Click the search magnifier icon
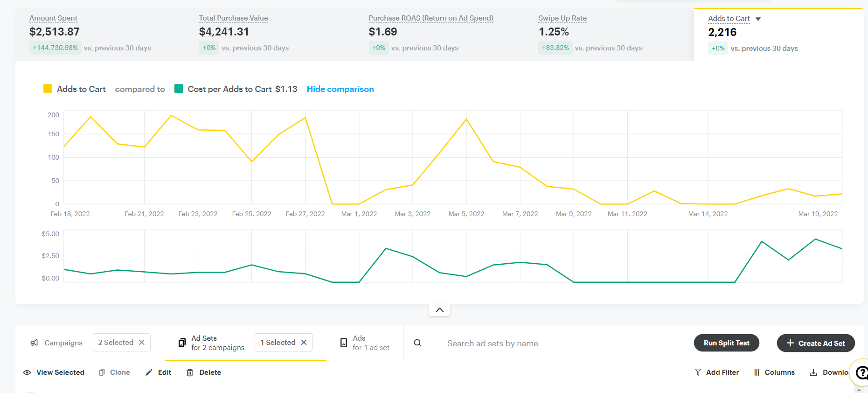The height and width of the screenshot is (393, 868). (x=417, y=343)
